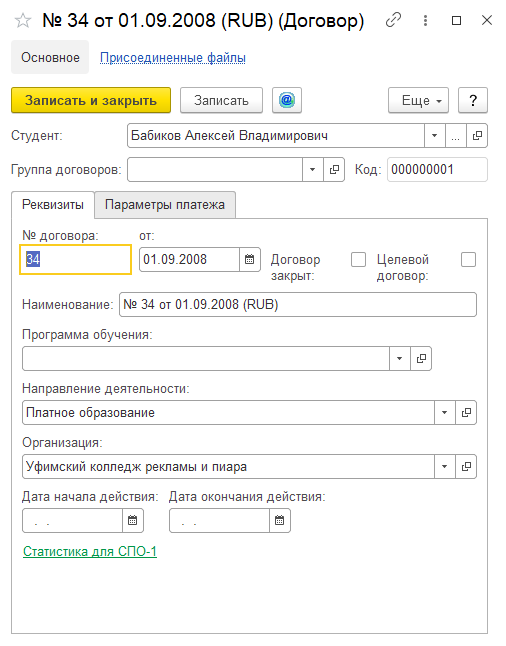Copy link to this contract via chain icon

click(x=393, y=20)
